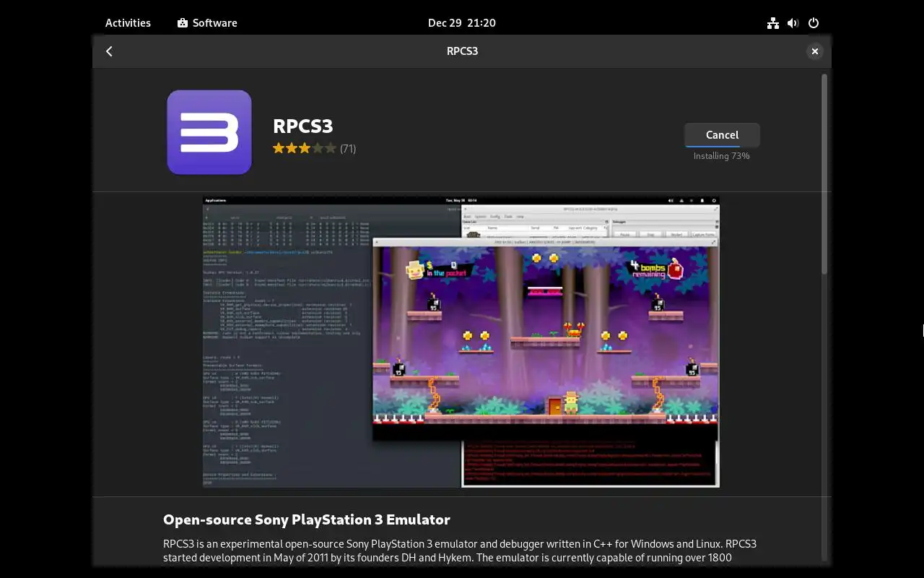This screenshot has width=924, height=578.
Task: Click the Open-source Sony PlayStation 3 Emulator heading
Action: 307,519
